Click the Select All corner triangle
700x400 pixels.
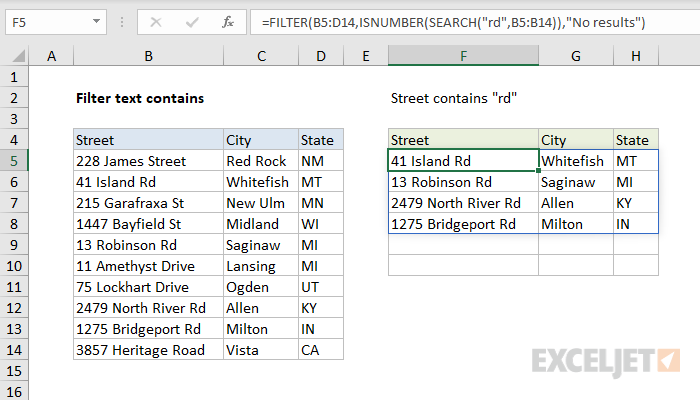pyautogui.click(x=18, y=56)
